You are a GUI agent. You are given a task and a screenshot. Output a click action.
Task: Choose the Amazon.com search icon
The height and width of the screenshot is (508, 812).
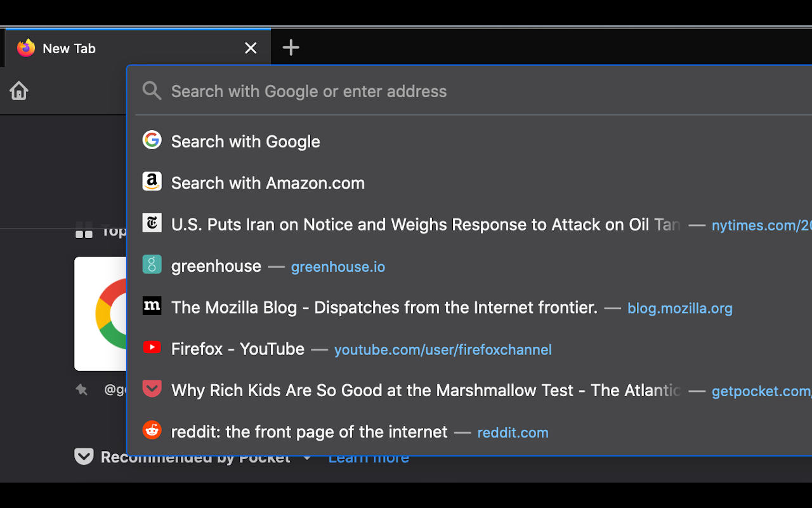click(152, 182)
